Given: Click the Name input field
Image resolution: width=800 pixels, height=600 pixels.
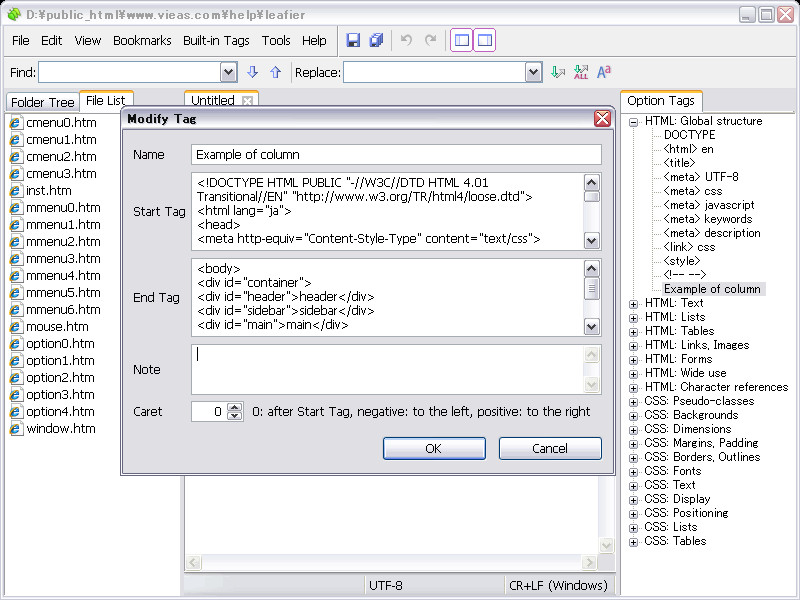Looking at the screenshot, I should [x=396, y=154].
